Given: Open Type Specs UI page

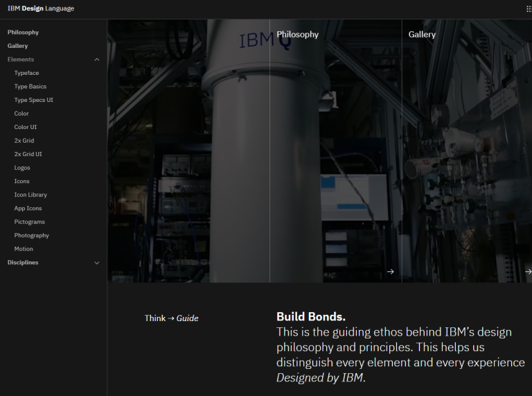Looking at the screenshot, I should (x=33, y=100).
